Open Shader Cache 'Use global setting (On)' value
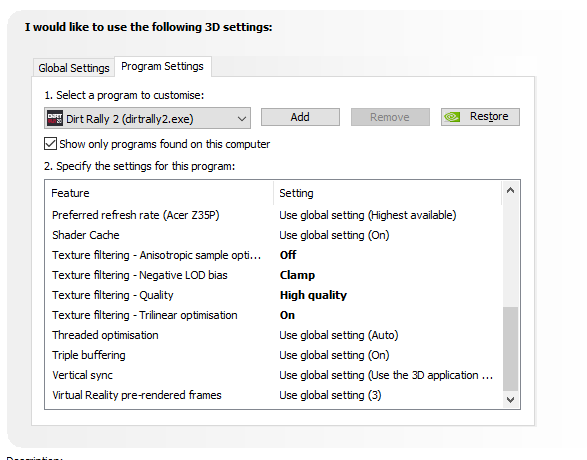 [x=334, y=235]
